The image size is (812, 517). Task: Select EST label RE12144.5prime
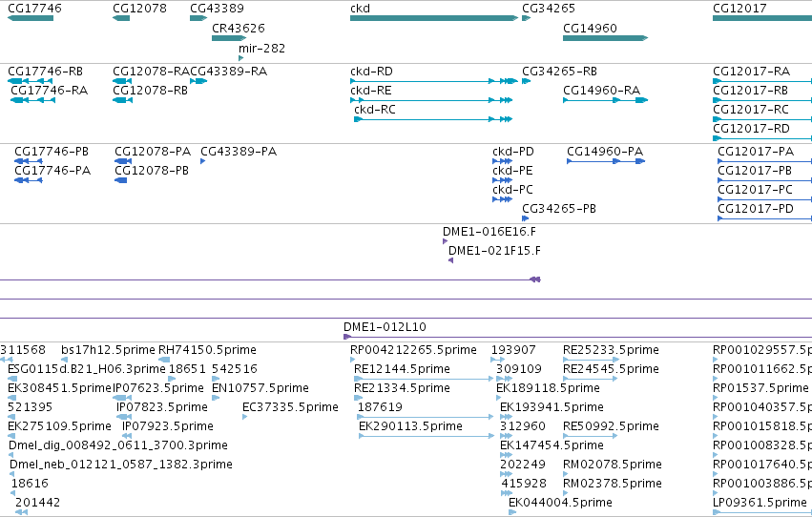click(402, 369)
